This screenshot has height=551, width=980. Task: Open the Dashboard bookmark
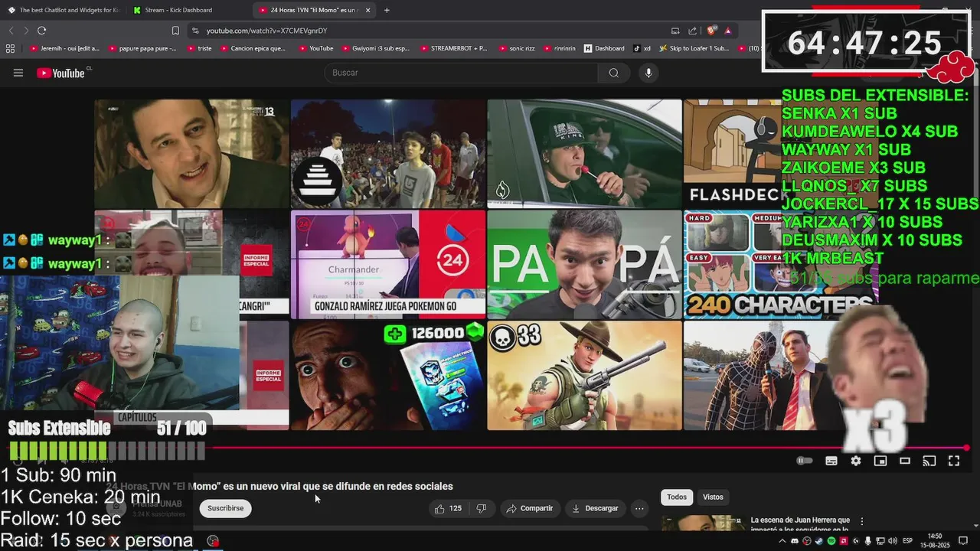pyautogui.click(x=604, y=48)
